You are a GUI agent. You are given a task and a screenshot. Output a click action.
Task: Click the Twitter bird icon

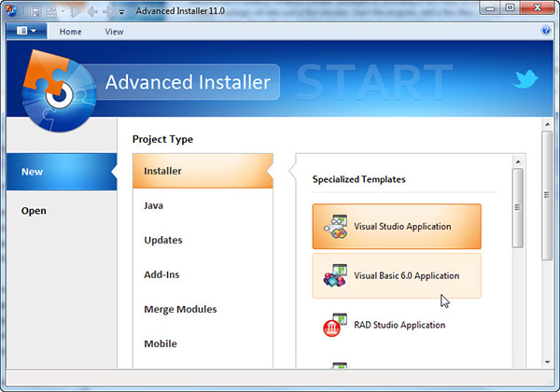[525, 79]
